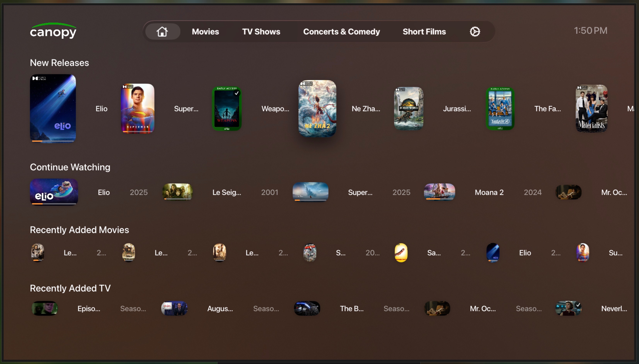Screen dimensions: 639x364
Task: Go to the Home tab icon
Action: pos(162,31)
